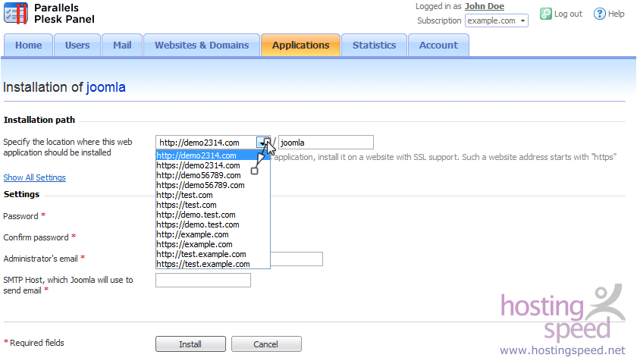637x364 pixels.
Task: Select http://demo56789.com option
Action: click(213, 175)
